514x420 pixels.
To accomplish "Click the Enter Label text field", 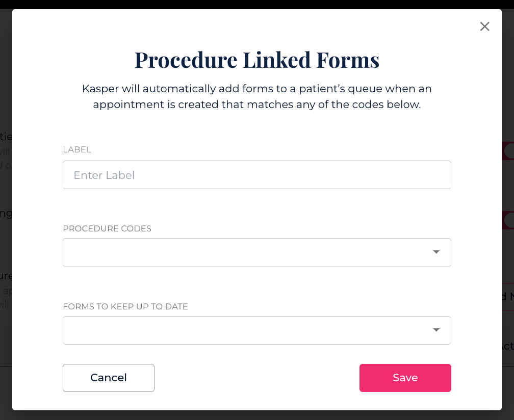I will 256,175.
